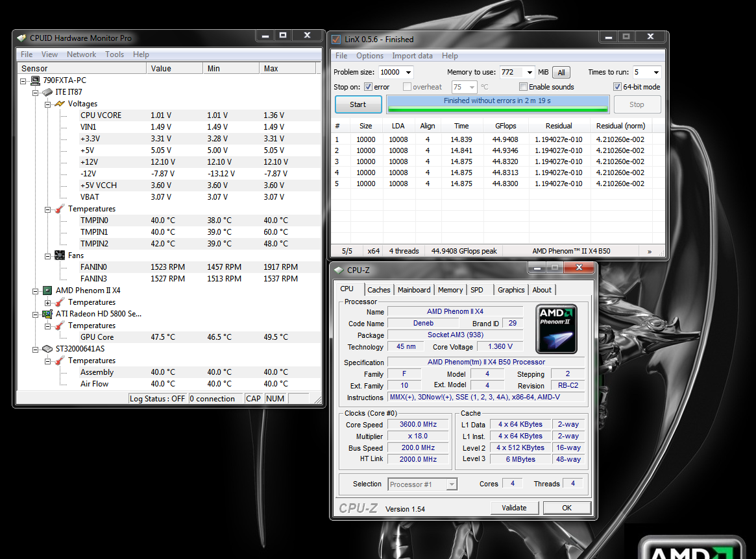Screen dimensions: 756x559
Task: Switch to the Memory tab in CPU-Z
Action: coord(450,290)
